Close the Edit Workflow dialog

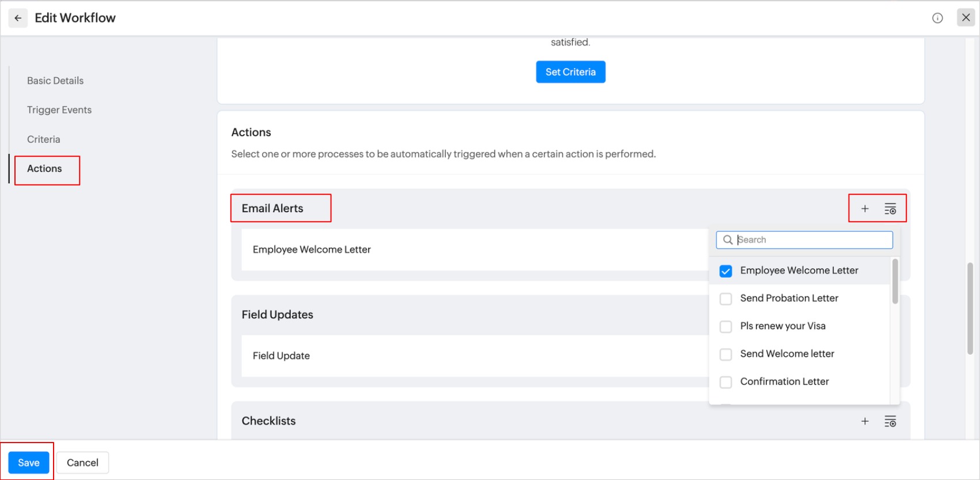click(966, 17)
